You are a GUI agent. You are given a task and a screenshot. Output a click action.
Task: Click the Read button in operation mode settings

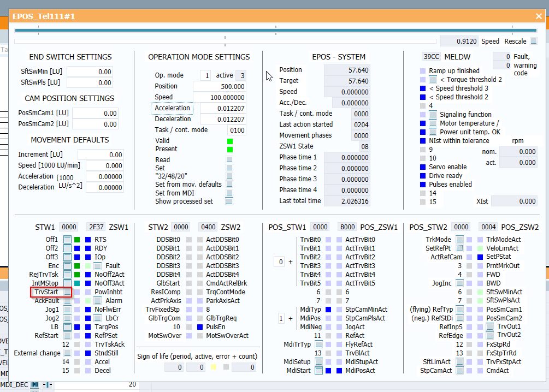(229, 159)
